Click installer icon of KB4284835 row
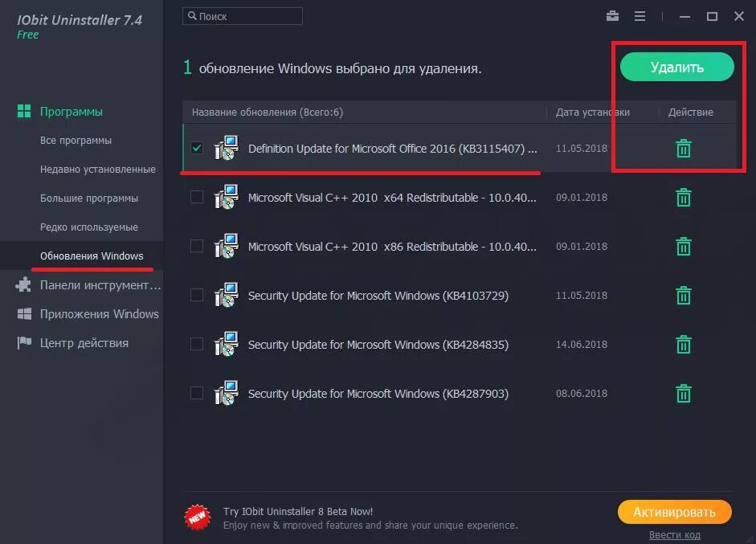This screenshot has height=544, width=756. (x=226, y=344)
